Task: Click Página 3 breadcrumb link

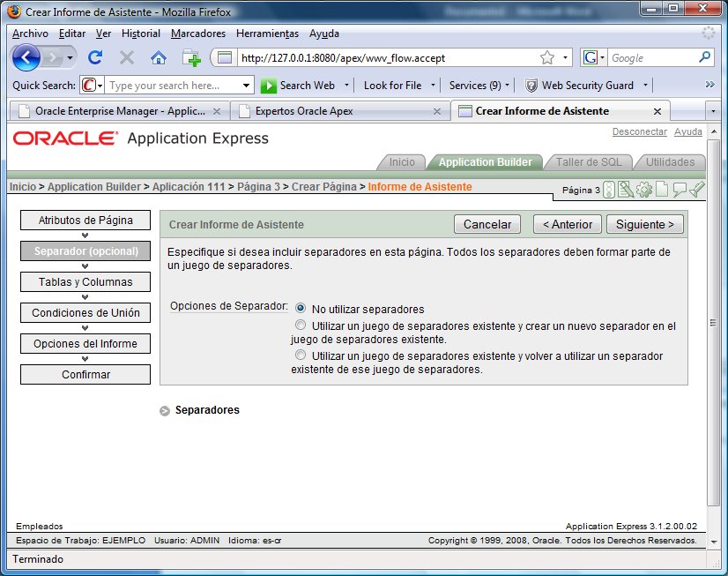Action: pyautogui.click(x=258, y=187)
